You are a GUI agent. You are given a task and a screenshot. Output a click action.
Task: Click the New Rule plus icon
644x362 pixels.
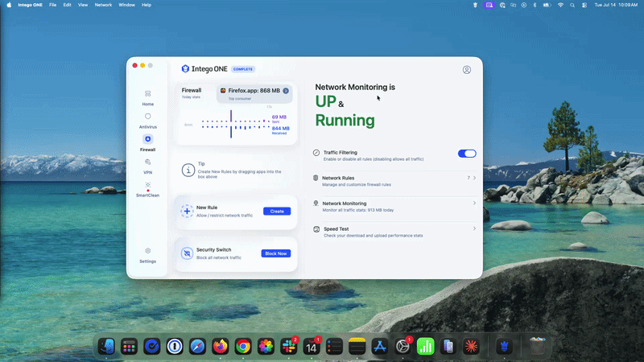[187, 211]
